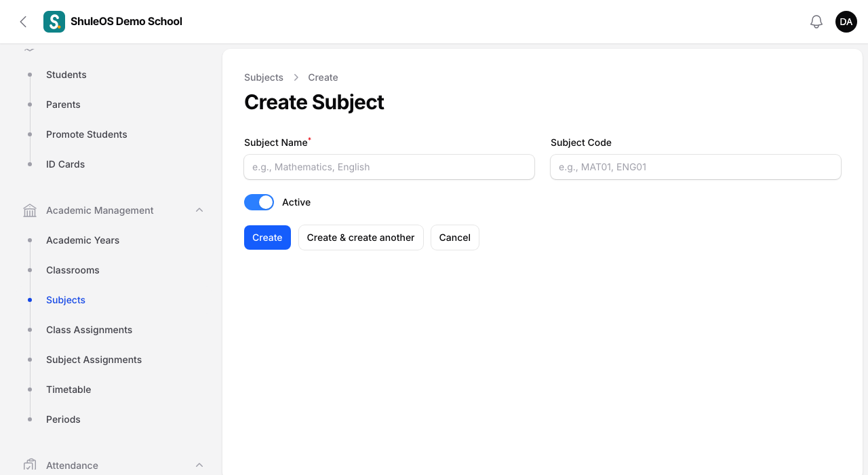Click the back arrow icon
This screenshot has height=475, width=868.
pos(23,22)
